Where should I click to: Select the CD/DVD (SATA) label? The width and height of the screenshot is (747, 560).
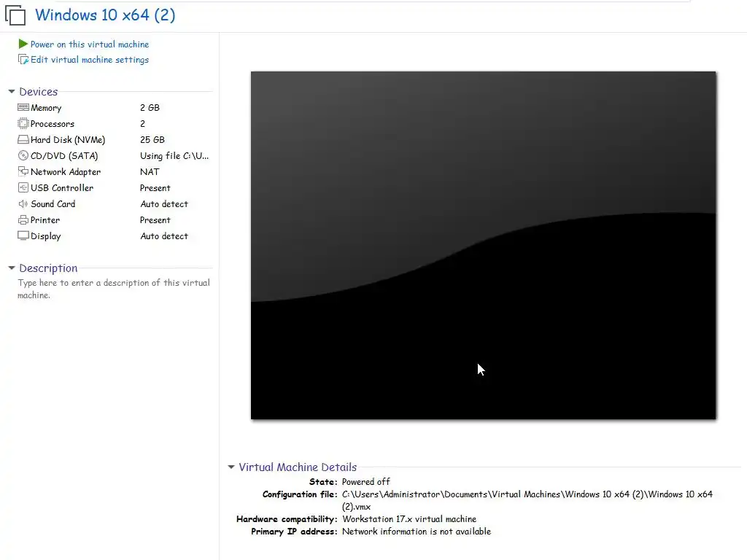click(x=64, y=156)
